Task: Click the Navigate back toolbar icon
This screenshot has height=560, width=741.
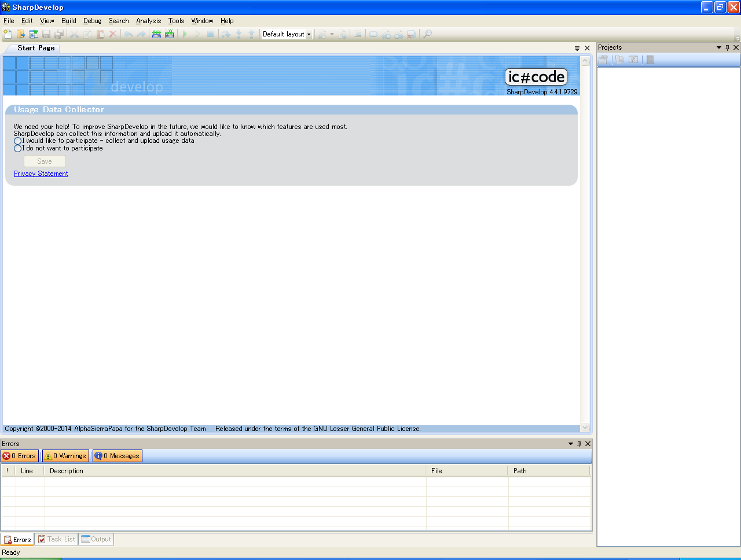Action: (322, 34)
